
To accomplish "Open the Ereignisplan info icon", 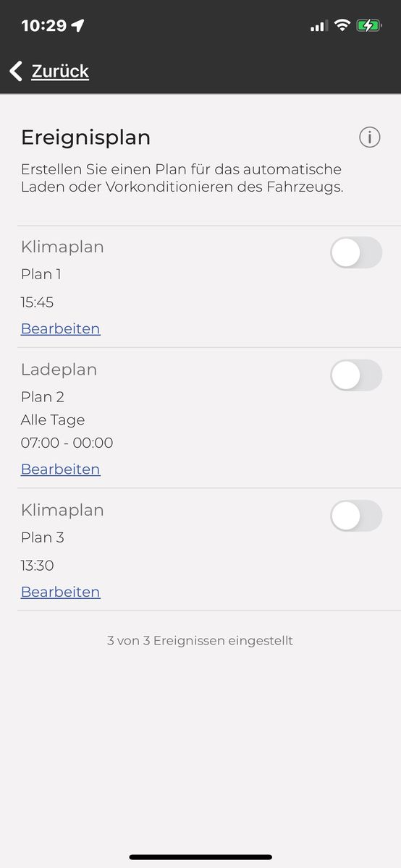I will (370, 137).
